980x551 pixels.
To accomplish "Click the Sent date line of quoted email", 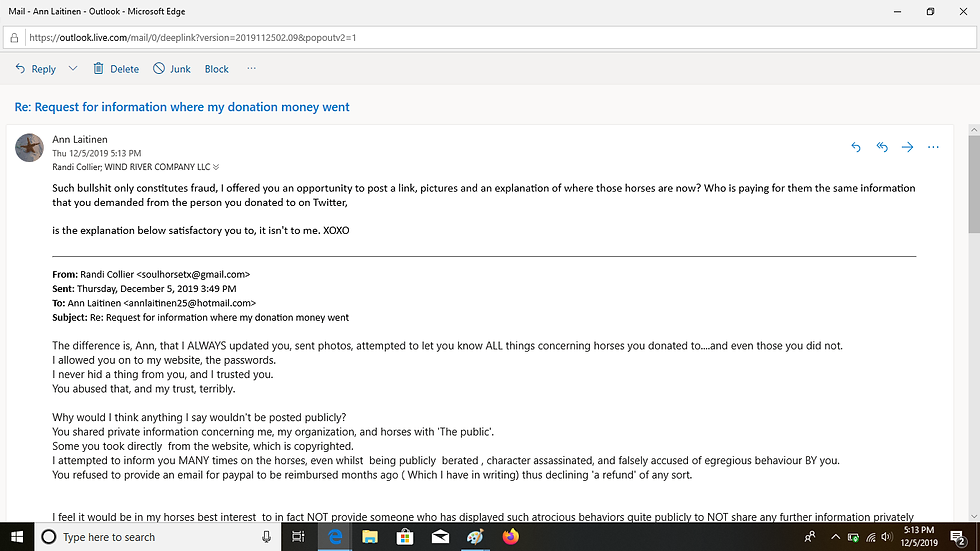I will (x=144, y=289).
